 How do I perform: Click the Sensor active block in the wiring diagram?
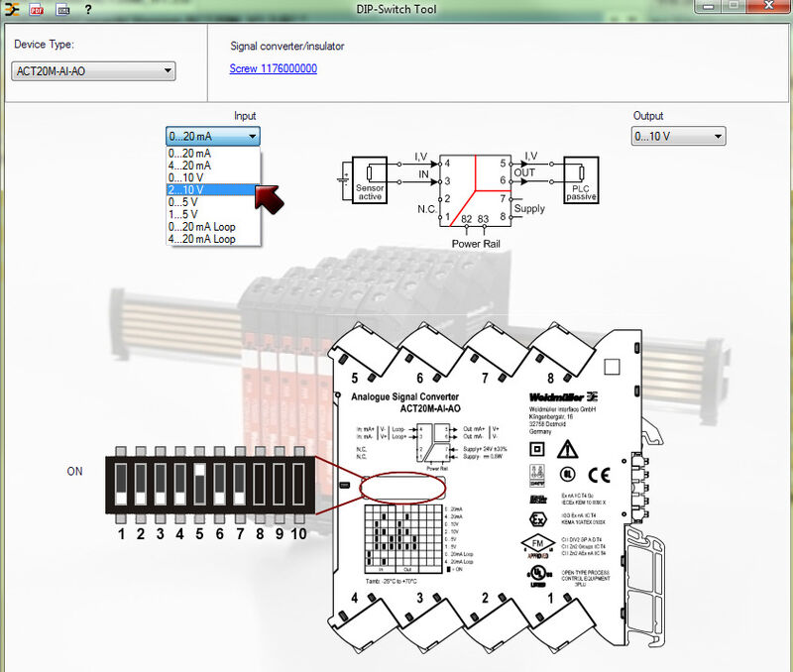[369, 180]
